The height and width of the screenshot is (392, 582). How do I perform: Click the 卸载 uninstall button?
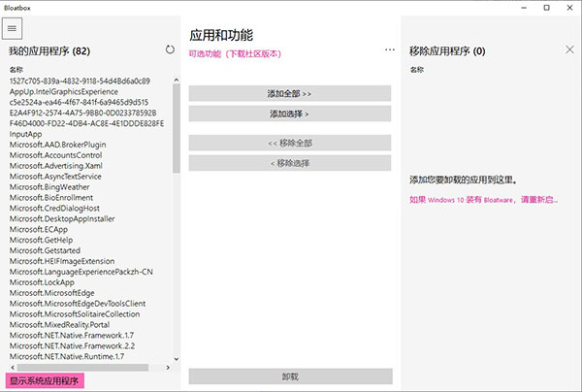289,376
